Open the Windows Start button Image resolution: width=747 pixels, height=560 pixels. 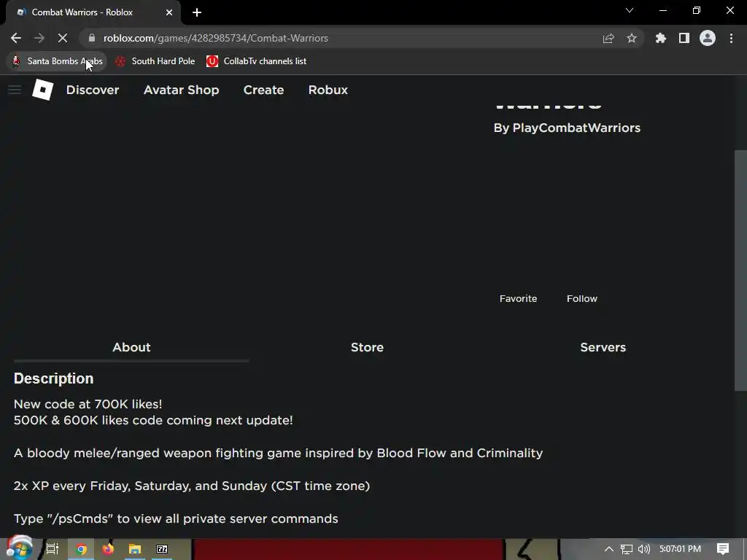coord(19,548)
